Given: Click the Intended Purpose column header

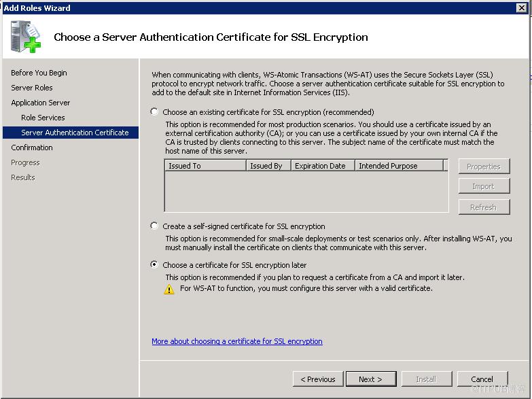Looking at the screenshot, I should (x=399, y=166).
